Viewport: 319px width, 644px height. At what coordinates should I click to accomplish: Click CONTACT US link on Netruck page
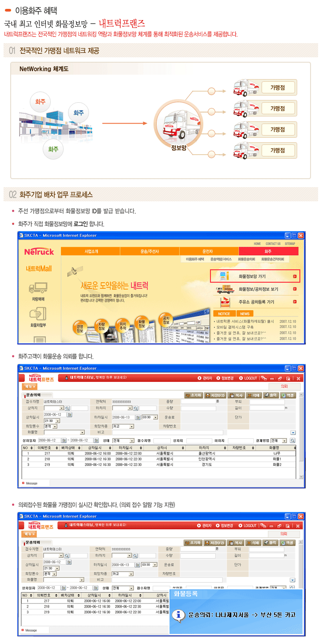coord(273,244)
